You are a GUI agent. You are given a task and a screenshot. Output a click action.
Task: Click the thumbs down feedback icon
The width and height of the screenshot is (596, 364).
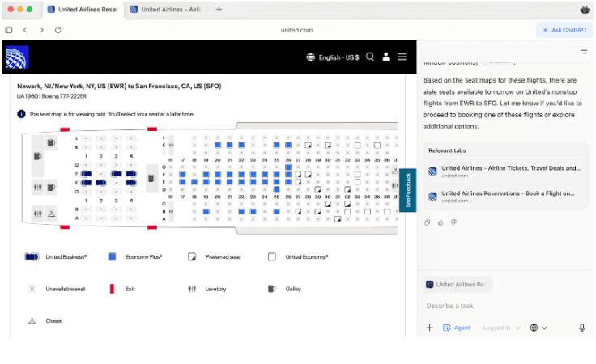[x=453, y=222]
